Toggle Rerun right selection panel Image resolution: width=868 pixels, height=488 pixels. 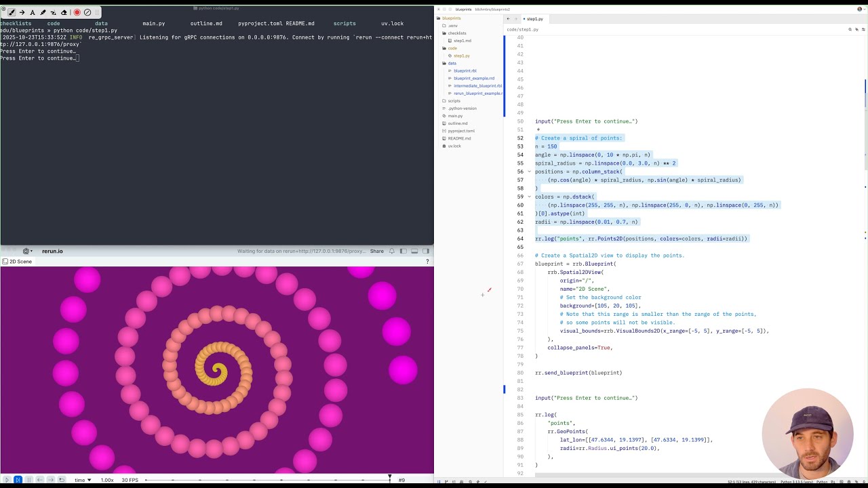point(426,251)
